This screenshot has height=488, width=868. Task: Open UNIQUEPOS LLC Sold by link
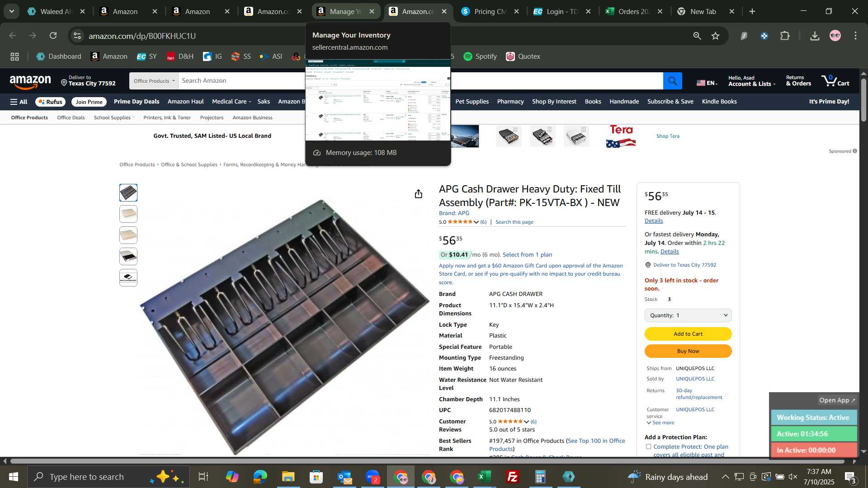click(x=695, y=379)
